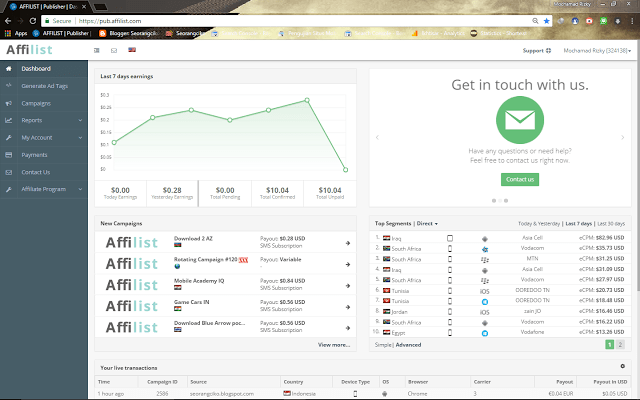Click the Payments card icon in sidebar
This screenshot has width=640, height=400.
point(8,155)
